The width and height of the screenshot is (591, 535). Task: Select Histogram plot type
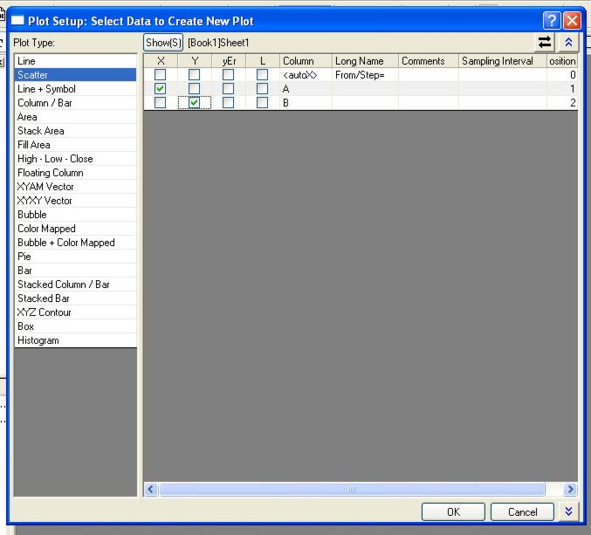click(x=75, y=340)
